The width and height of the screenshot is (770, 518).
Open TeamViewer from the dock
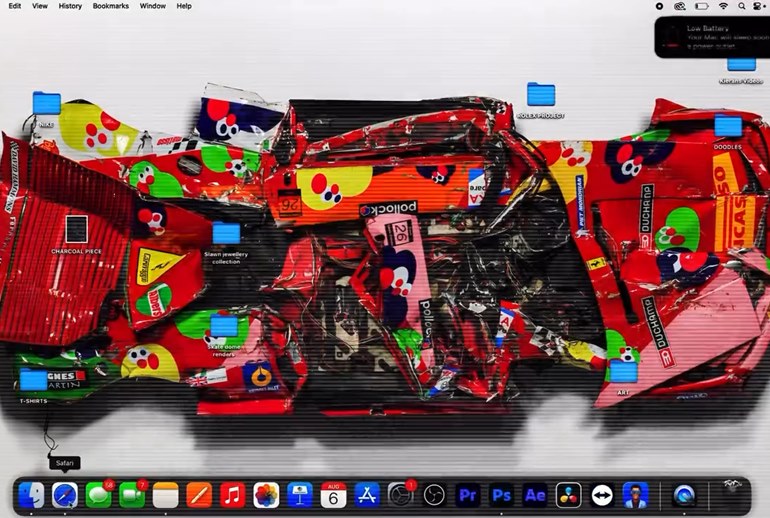point(602,495)
